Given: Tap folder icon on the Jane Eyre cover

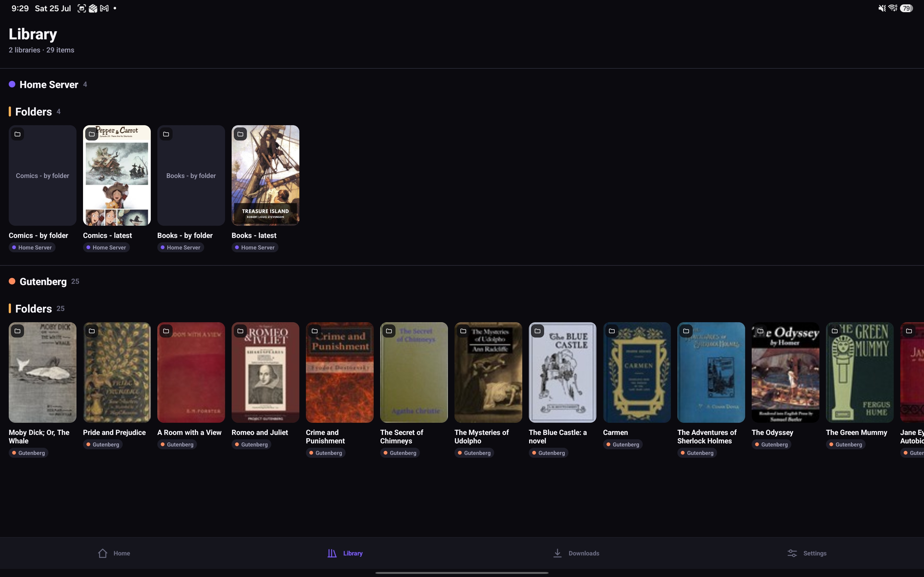Looking at the screenshot, I should click(909, 331).
